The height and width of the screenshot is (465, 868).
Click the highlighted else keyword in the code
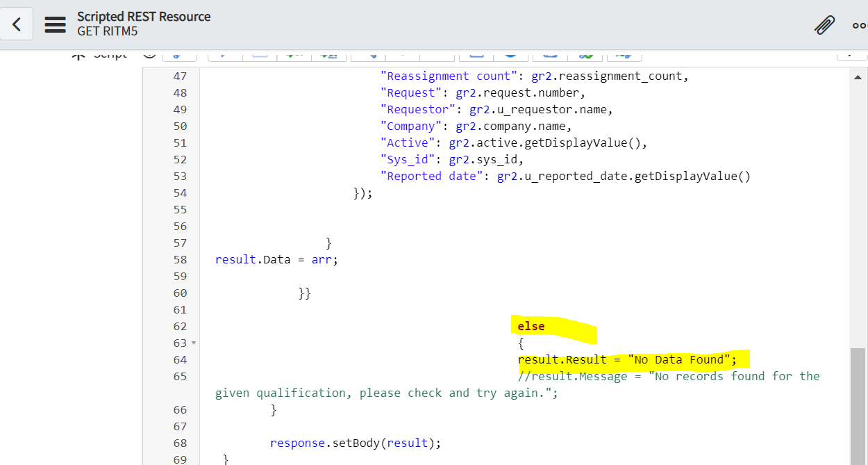[x=531, y=326]
